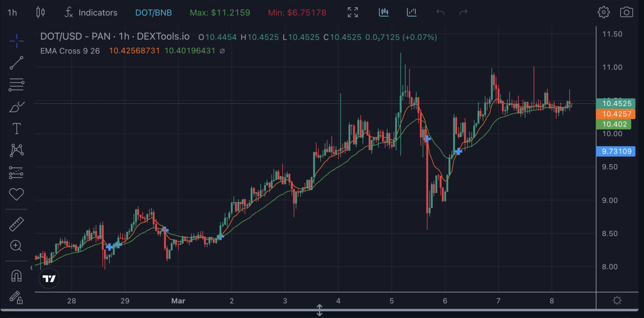Viewport: 644px width, 318px height.
Task: Select the brush drawing tool
Action: pos(16,106)
